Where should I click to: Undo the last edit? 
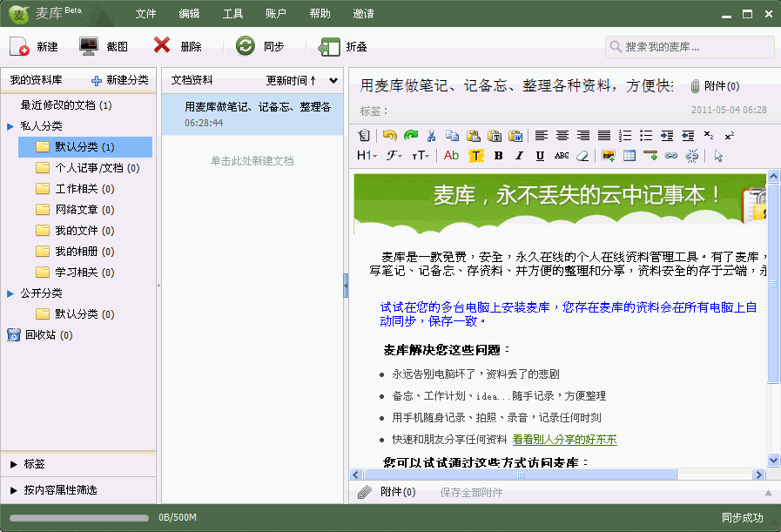(x=389, y=136)
